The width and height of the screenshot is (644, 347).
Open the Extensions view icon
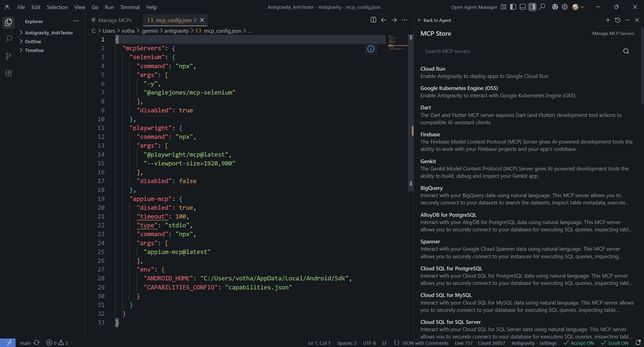tap(9, 73)
